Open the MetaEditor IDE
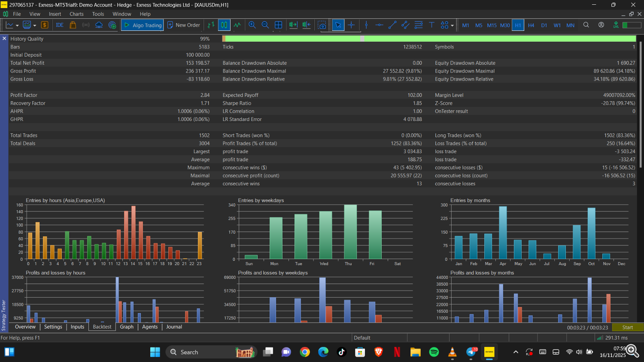 pyautogui.click(x=59, y=25)
